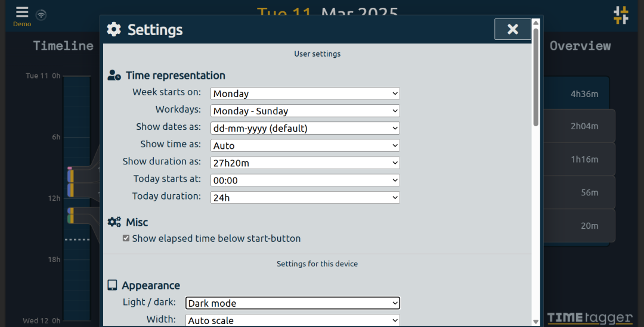
Task: Open the Width Auto scale dropdown
Action: click(292, 320)
